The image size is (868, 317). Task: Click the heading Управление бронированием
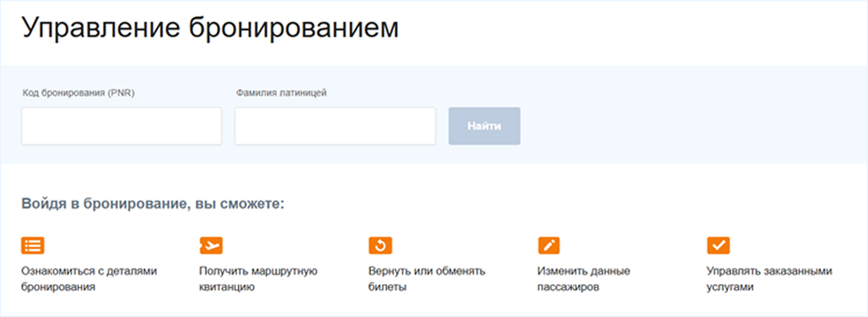click(210, 29)
